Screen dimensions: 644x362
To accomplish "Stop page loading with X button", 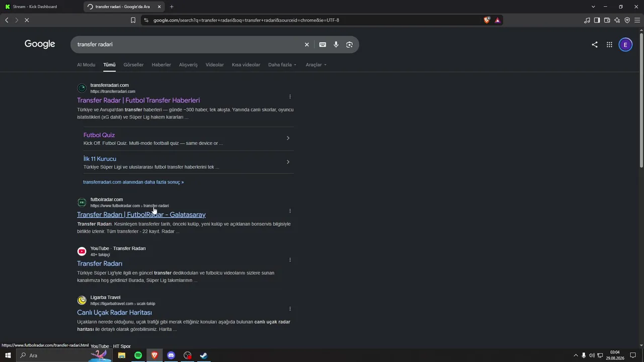I will click(x=27, y=20).
